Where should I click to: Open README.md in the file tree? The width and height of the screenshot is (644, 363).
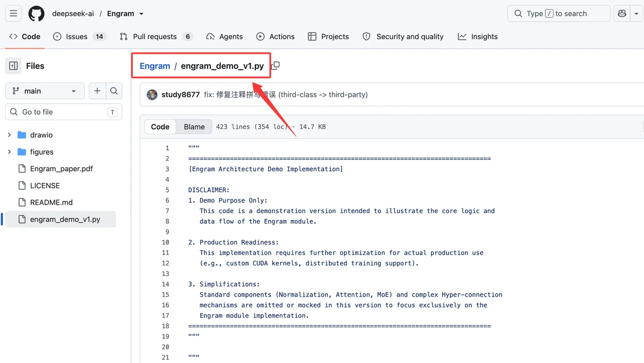coord(51,203)
